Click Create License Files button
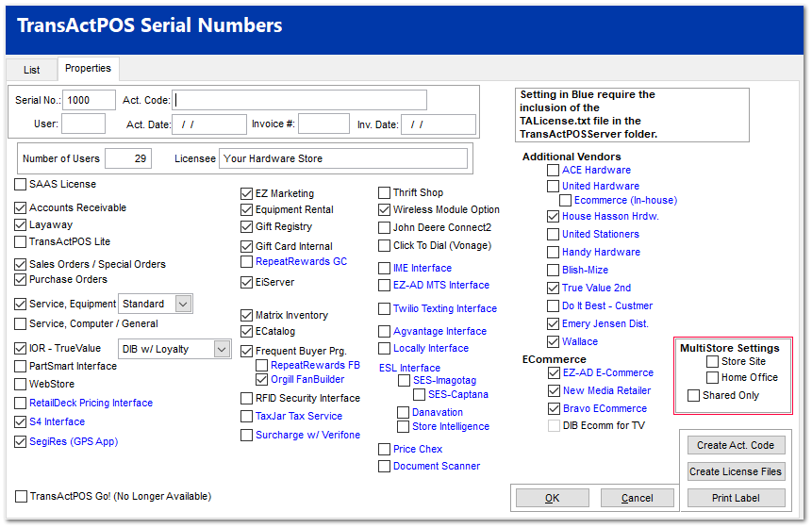812x528 pixels. pyautogui.click(x=736, y=471)
